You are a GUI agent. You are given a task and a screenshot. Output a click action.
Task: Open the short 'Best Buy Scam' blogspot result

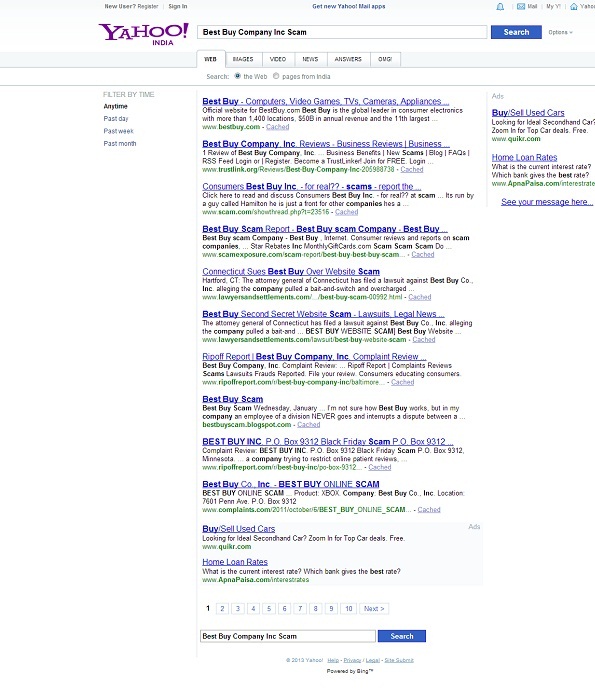coord(232,399)
